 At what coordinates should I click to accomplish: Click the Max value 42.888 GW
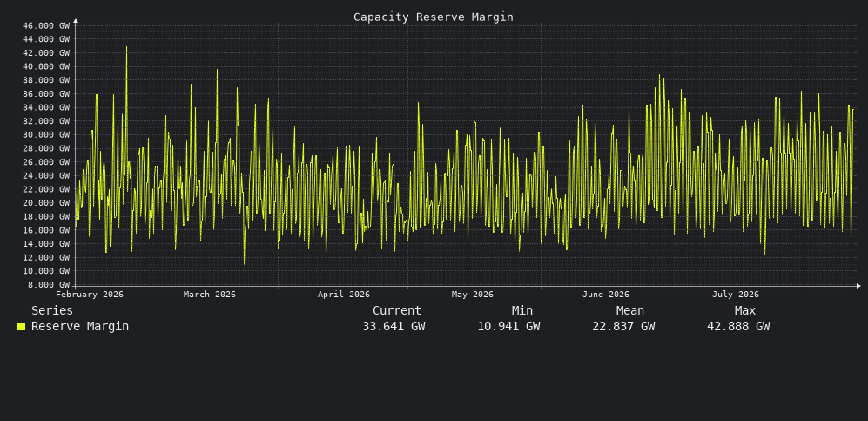[738, 326]
